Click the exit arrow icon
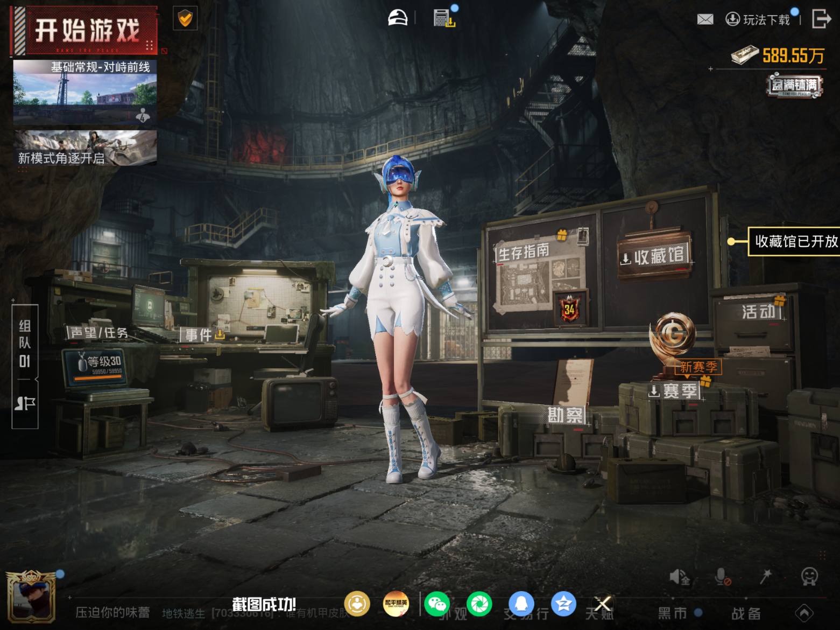The width and height of the screenshot is (840, 630). [x=821, y=19]
